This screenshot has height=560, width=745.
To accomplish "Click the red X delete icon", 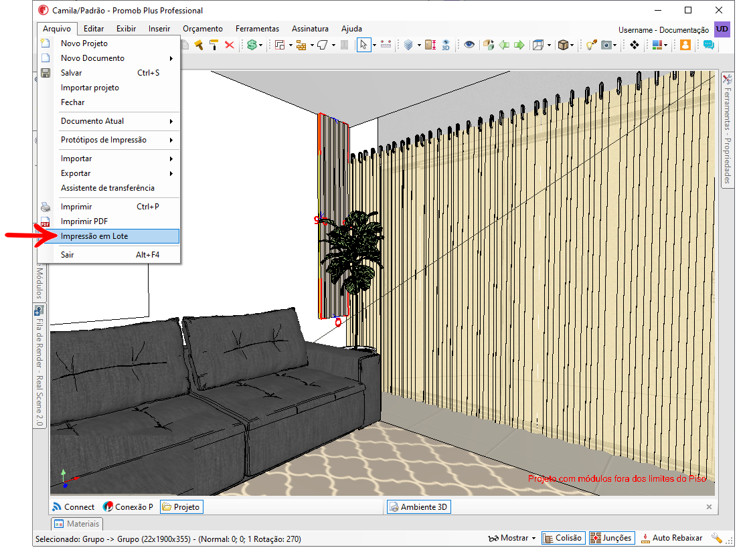I will coord(230,45).
